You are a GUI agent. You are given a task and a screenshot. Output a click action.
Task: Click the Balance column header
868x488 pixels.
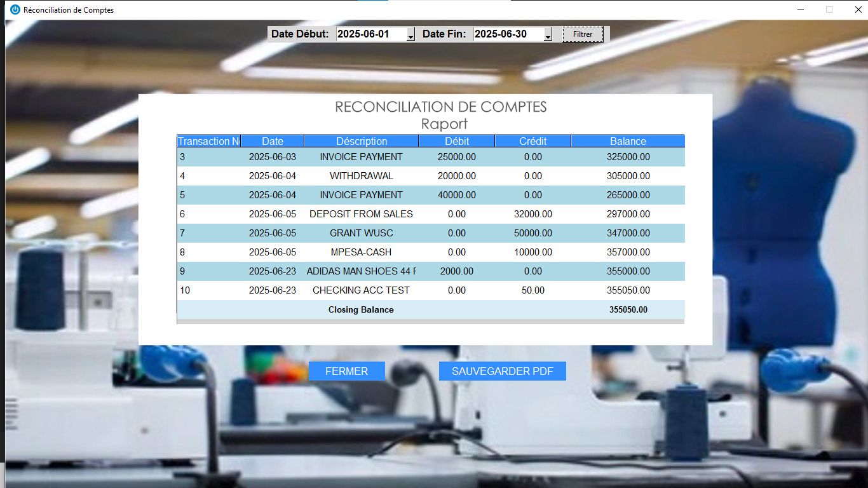tap(628, 141)
